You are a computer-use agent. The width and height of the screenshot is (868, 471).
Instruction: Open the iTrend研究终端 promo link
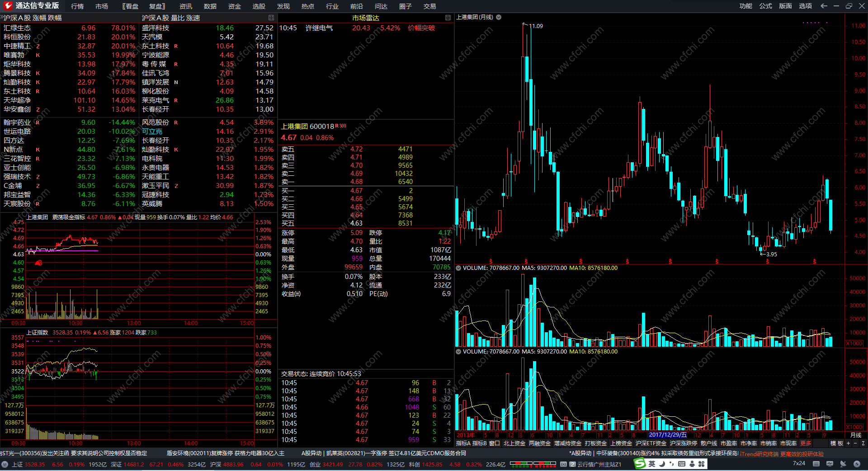point(782,454)
